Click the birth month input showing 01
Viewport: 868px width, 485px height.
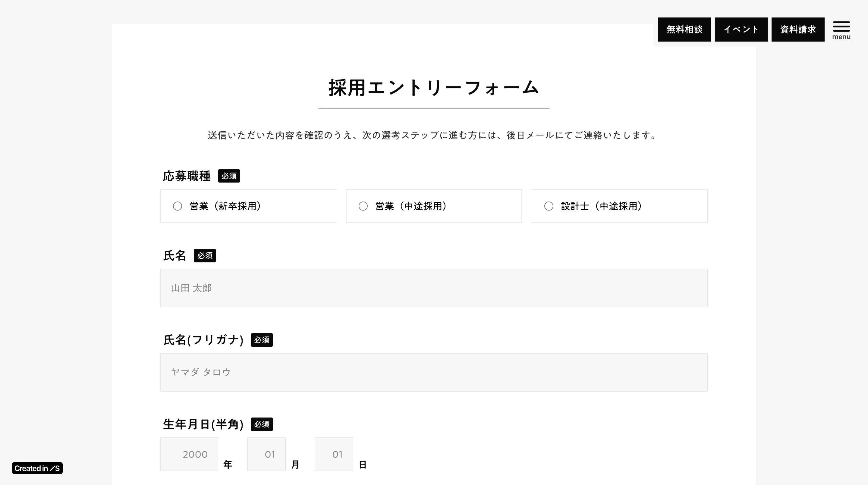coord(266,454)
